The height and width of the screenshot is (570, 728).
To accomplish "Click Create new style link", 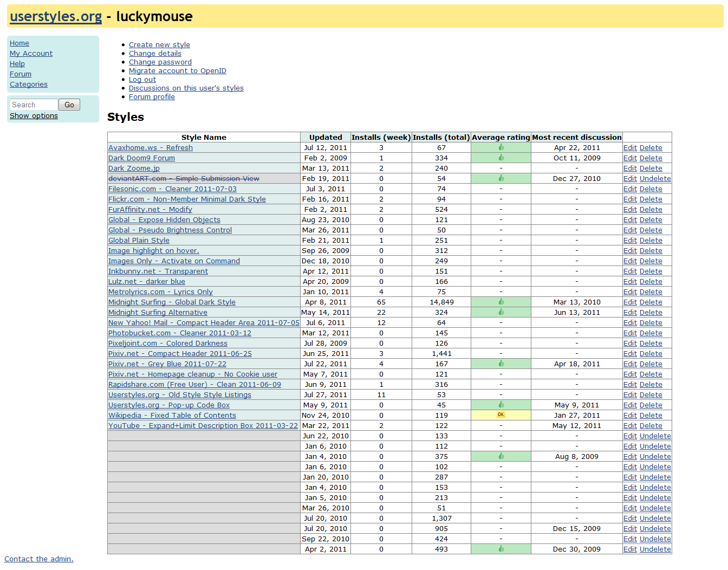I will click(x=159, y=45).
